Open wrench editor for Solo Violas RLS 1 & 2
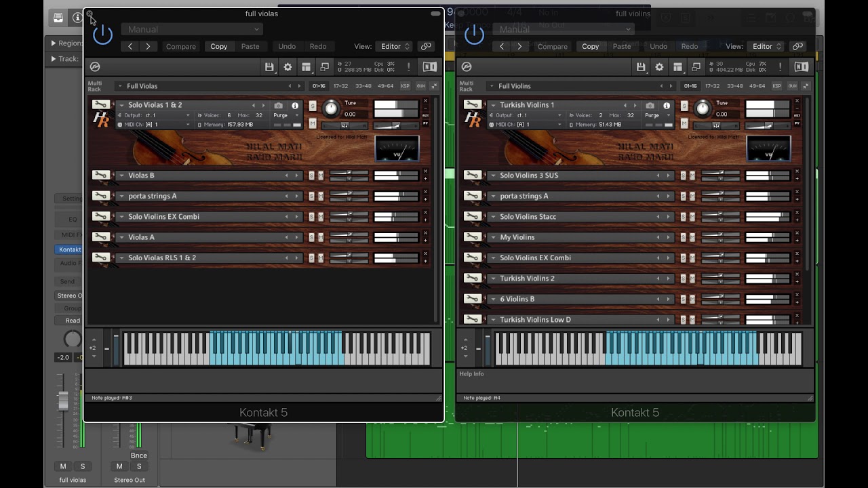The image size is (868, 488). click(101, 258)
